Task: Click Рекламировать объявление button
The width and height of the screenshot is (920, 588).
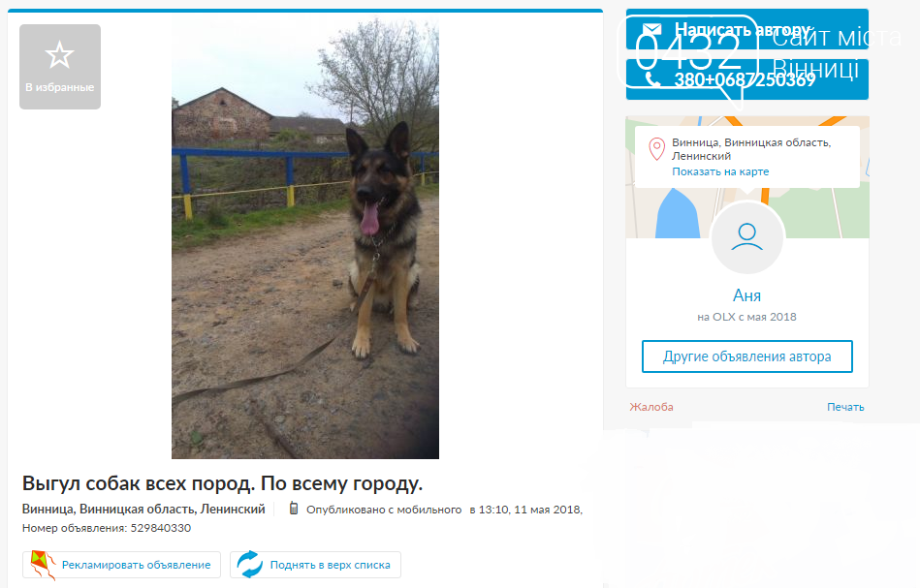Action: coord(121,565)
